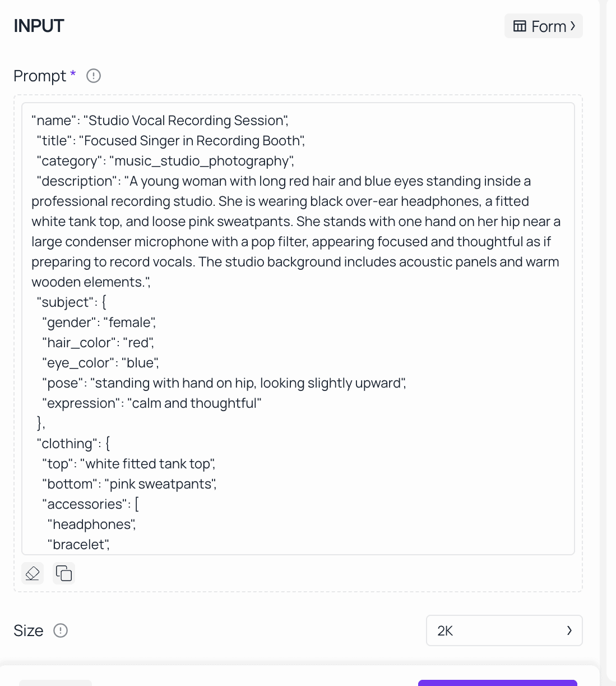616x686 pixels.
Task: Click the "title" line in the prompt box
Action: click(170, 141)
